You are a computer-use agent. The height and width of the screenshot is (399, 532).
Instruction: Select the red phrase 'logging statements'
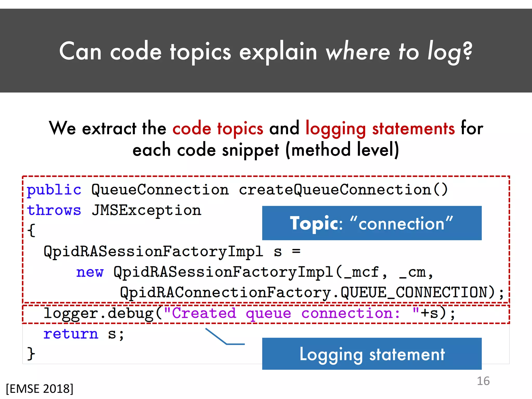click(380, 129)
